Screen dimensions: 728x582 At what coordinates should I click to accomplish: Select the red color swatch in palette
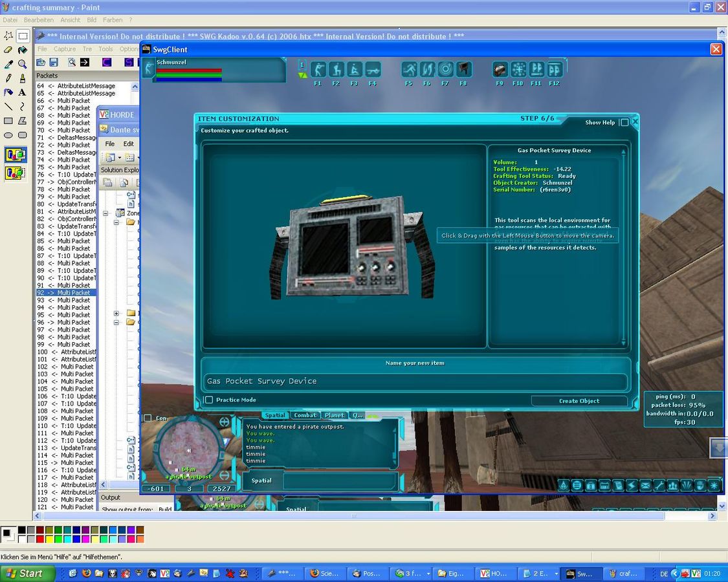[x=40, y=539]
